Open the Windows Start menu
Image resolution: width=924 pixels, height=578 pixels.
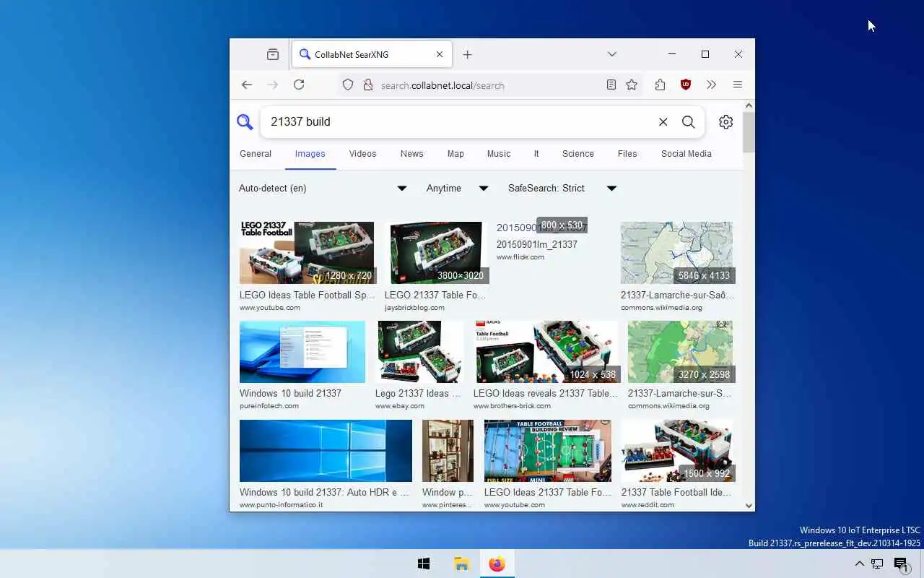point(424,564)
